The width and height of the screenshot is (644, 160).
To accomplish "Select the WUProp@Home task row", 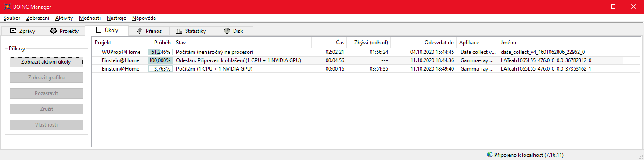I will coord(357,52).
